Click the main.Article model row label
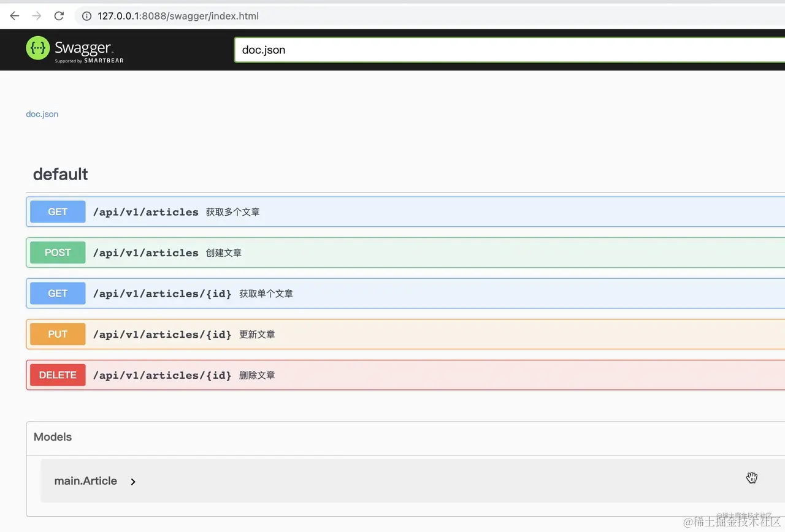The width and height of the screenshot is (785, 532). click(85, 481)
